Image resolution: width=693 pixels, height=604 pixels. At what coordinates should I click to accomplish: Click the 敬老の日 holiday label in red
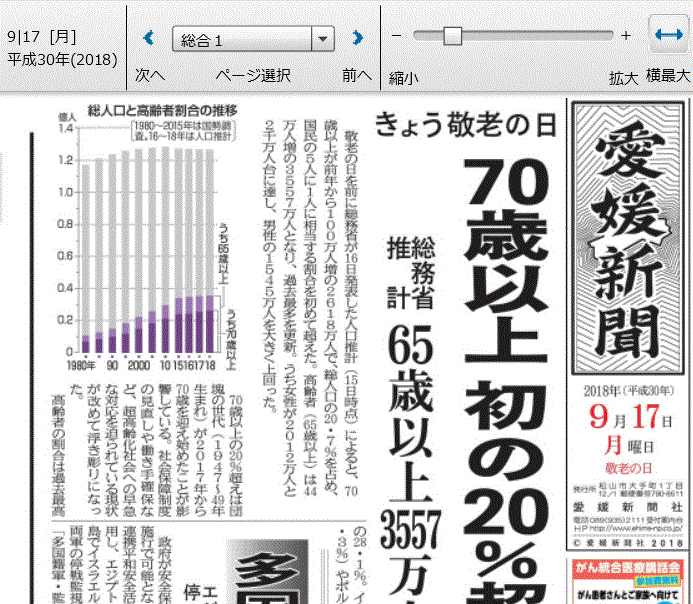pyautogui.click(x=628, y=468)
